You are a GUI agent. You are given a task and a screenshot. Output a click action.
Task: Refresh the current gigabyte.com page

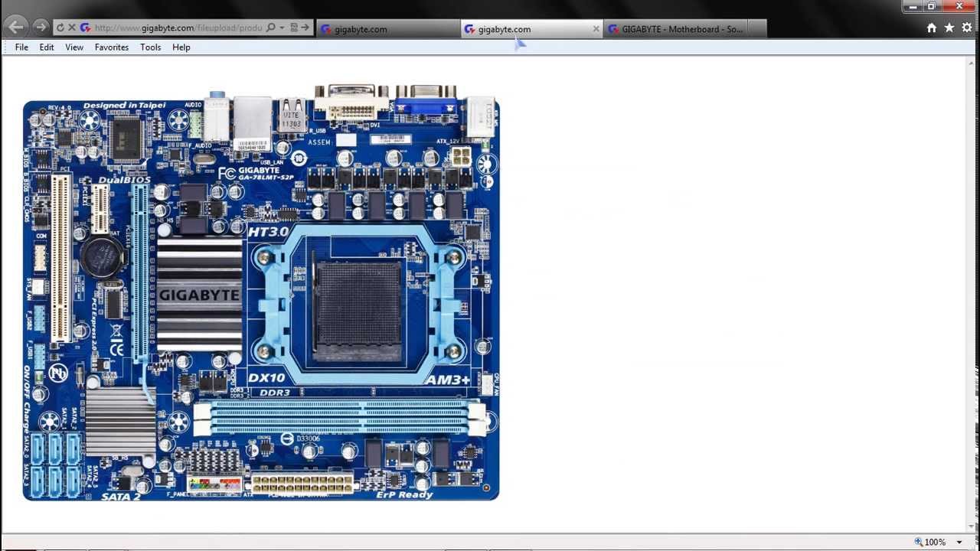coord(60,28)
